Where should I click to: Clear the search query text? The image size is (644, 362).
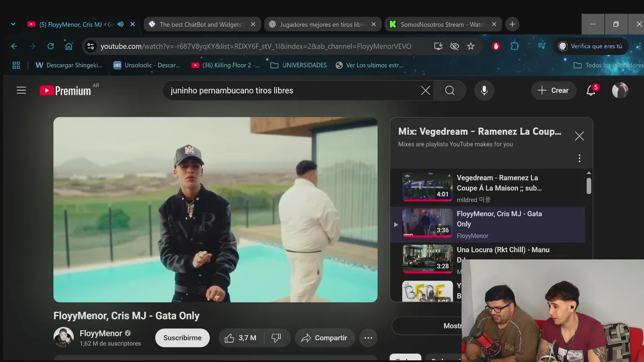tap(426, 90)
